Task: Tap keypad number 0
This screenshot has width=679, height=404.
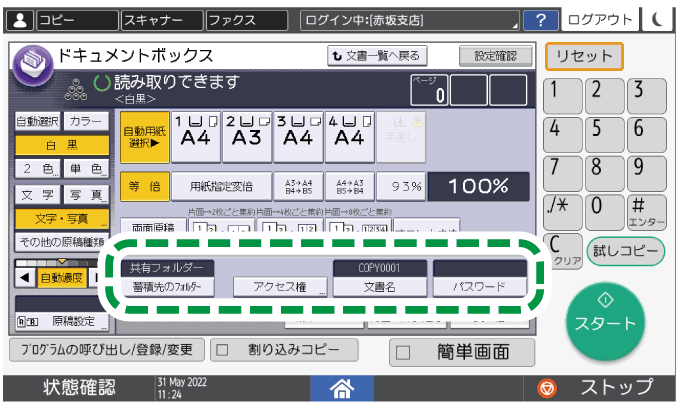Action: (x=605, y=212)
